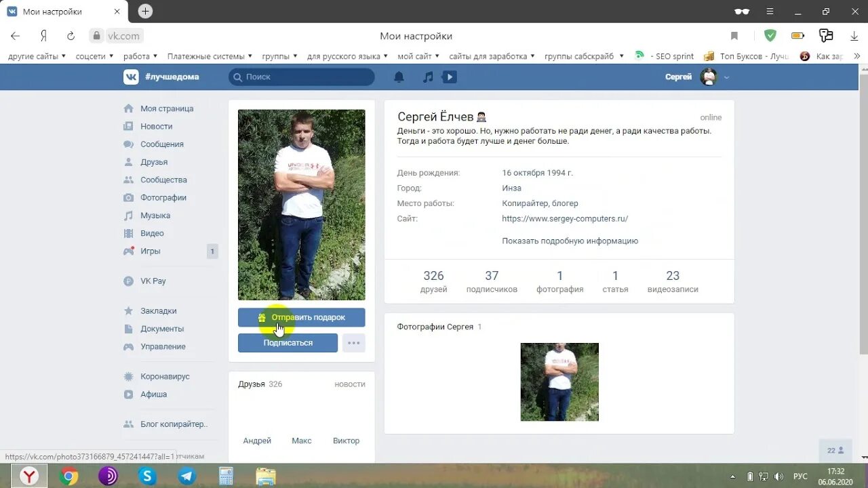
Task: Open the Сергей account dropdown menu
Action: (697, 77)
